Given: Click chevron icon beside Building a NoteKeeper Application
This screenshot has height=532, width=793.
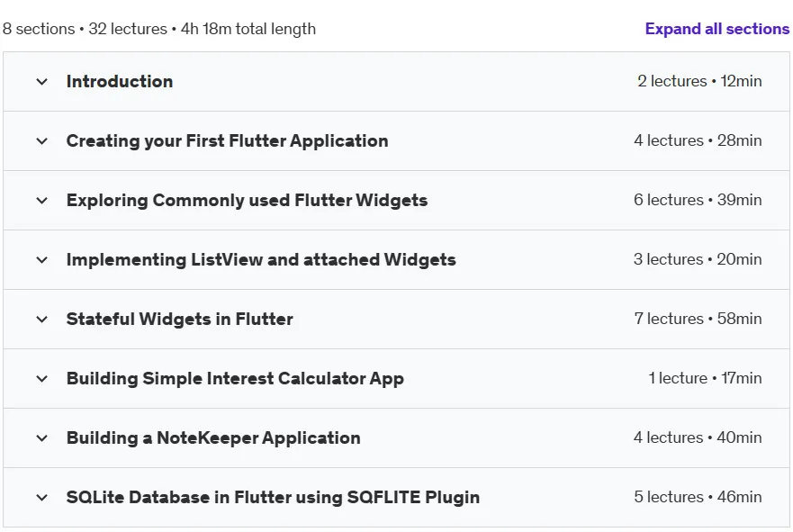Looking at the screenshot, I should pos(42,438).
